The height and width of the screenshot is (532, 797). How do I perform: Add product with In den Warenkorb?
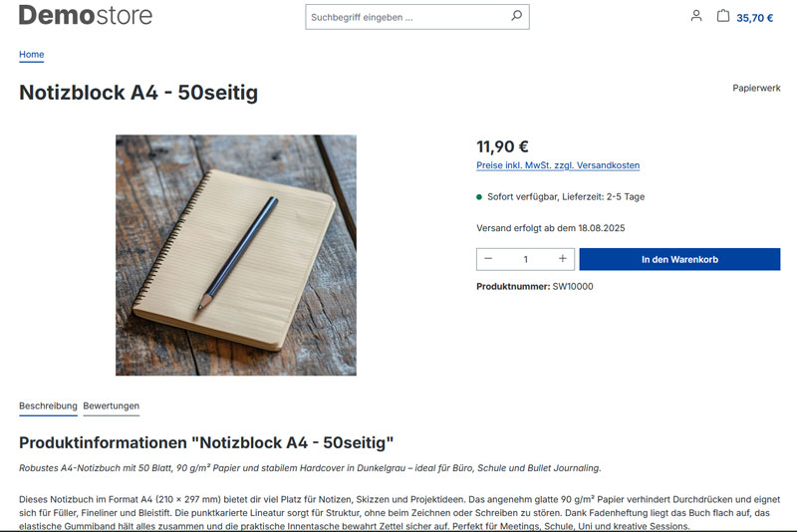679,259
